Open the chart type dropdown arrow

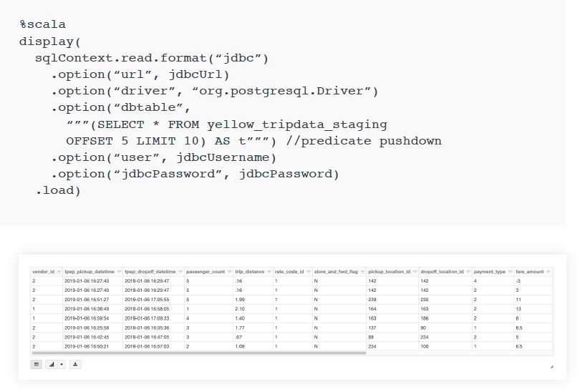tap(62, 364)
